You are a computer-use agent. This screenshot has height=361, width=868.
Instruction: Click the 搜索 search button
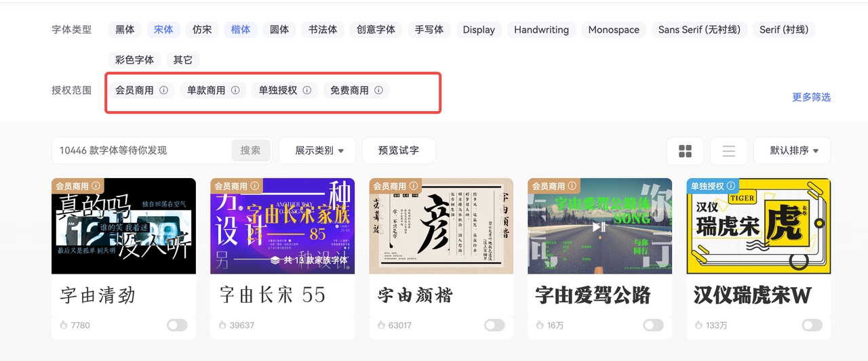250,150
